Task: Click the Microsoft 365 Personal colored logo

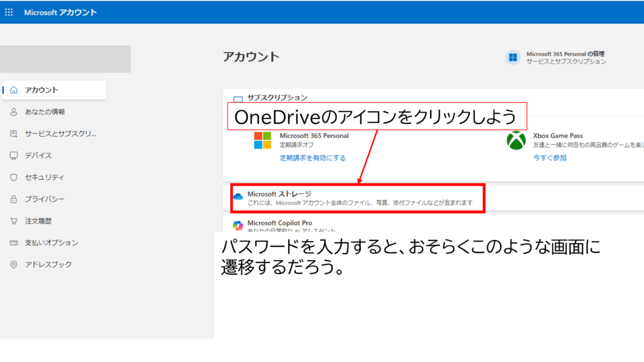Action: 262,140
